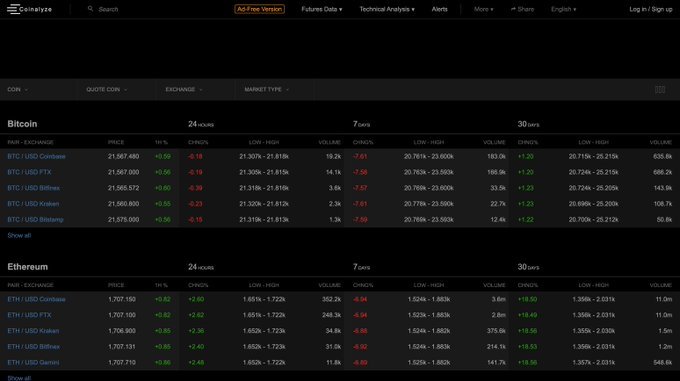Click BTC Bitstamp price 21,575.000
Image resolution: width=680 pixels, height=381 pixels.
(x=124, y=220)
